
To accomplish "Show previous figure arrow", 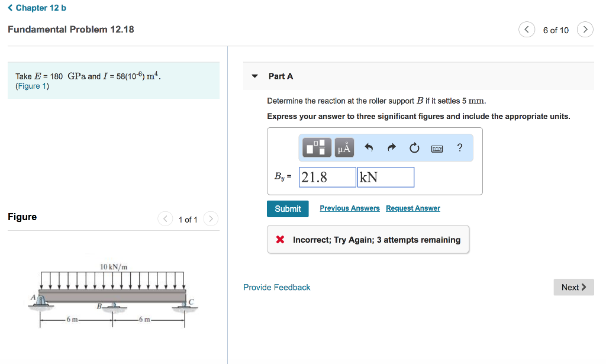I will click(x=165, y=219).
